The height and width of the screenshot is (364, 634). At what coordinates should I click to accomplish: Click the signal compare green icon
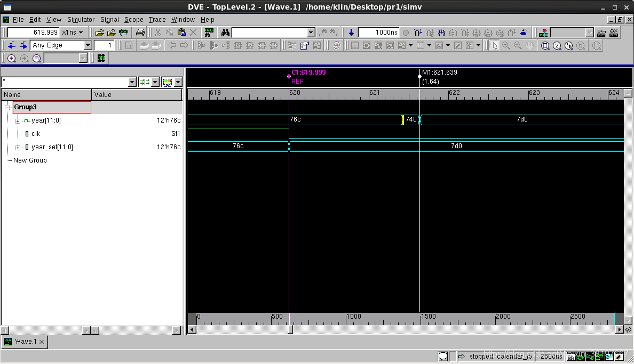coord(209,33)
